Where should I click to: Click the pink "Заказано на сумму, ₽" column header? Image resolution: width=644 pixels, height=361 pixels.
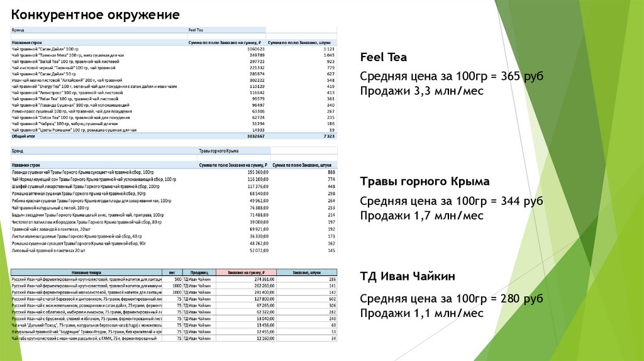(245, 272)
